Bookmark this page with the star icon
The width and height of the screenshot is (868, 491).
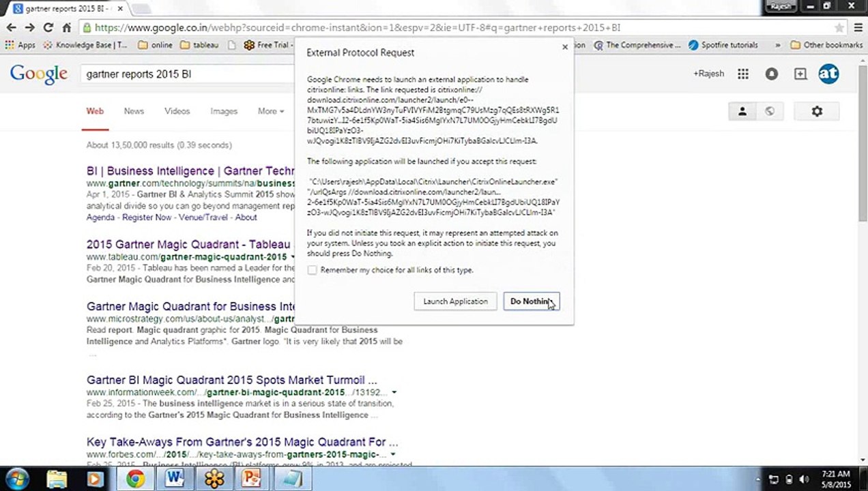point(839,28)
